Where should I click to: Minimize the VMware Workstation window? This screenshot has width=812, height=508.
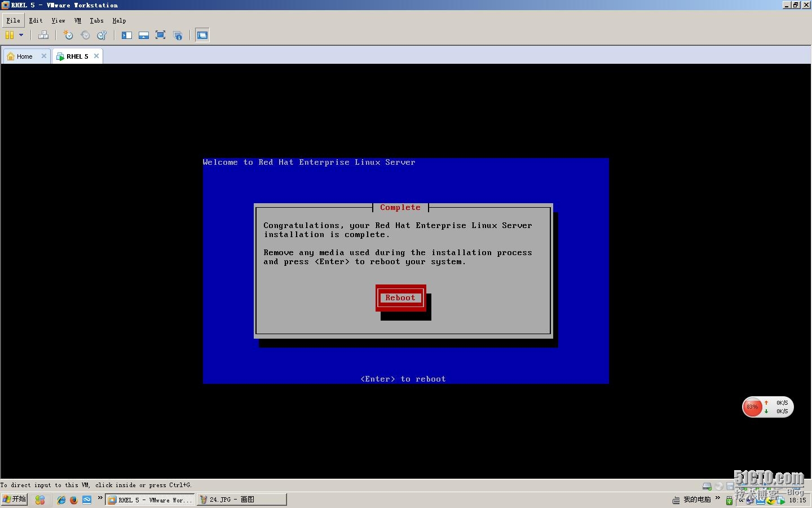tap(787, 5)
